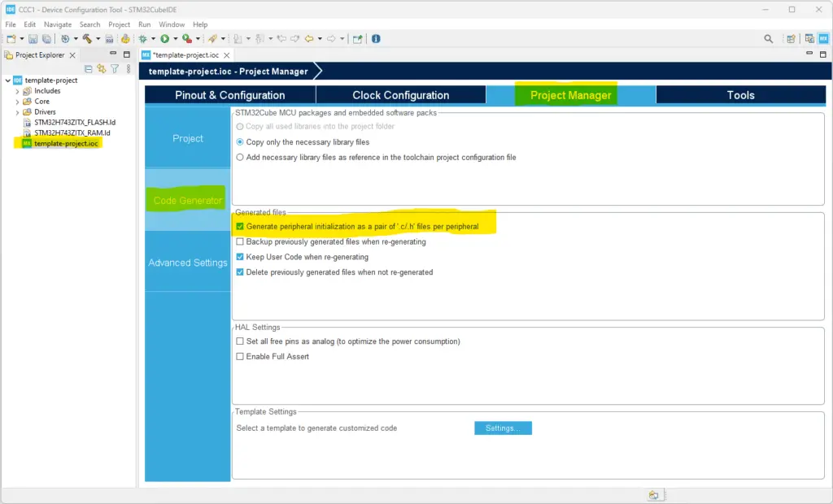Image resolution: width=833 pixels, height=504 pixels.
Task: Uncheck Generate peripheral initialization as .c/.h pair
Action: coord(240,227)
